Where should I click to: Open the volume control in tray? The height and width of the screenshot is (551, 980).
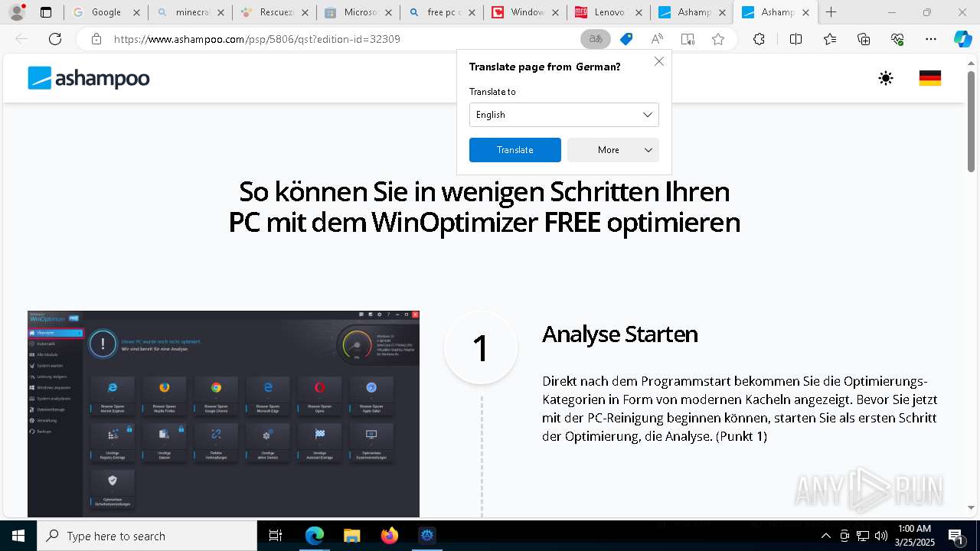click(x=881, y=536)
